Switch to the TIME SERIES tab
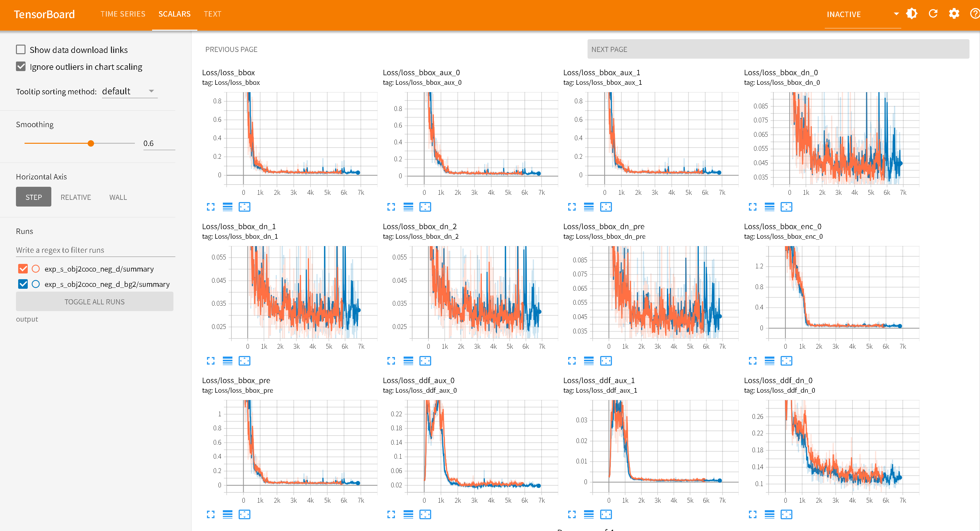 (x=122, y=14)
